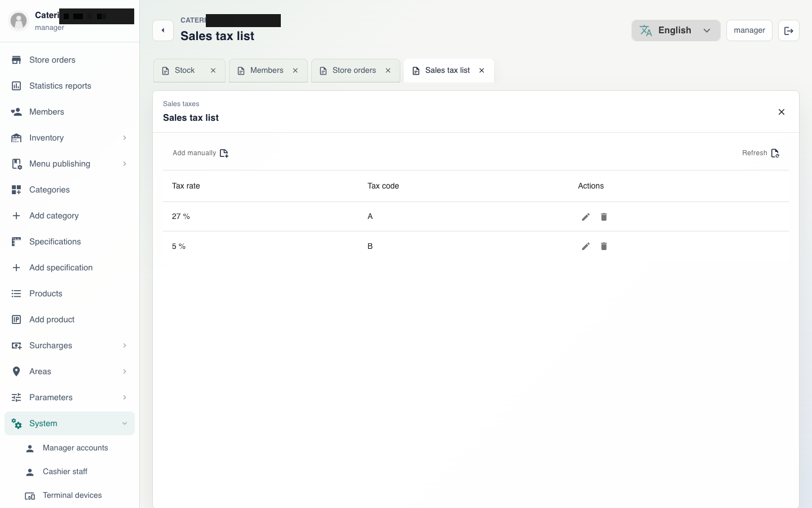Refresh the sales tax list
The image size is (812, 508).
[x=761, y=153]
